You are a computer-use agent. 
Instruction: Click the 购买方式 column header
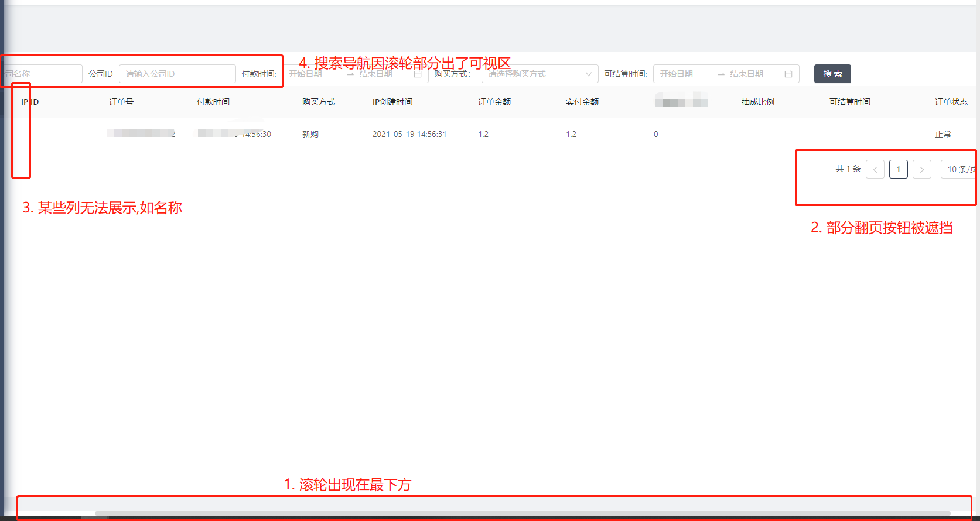[319, 102]
